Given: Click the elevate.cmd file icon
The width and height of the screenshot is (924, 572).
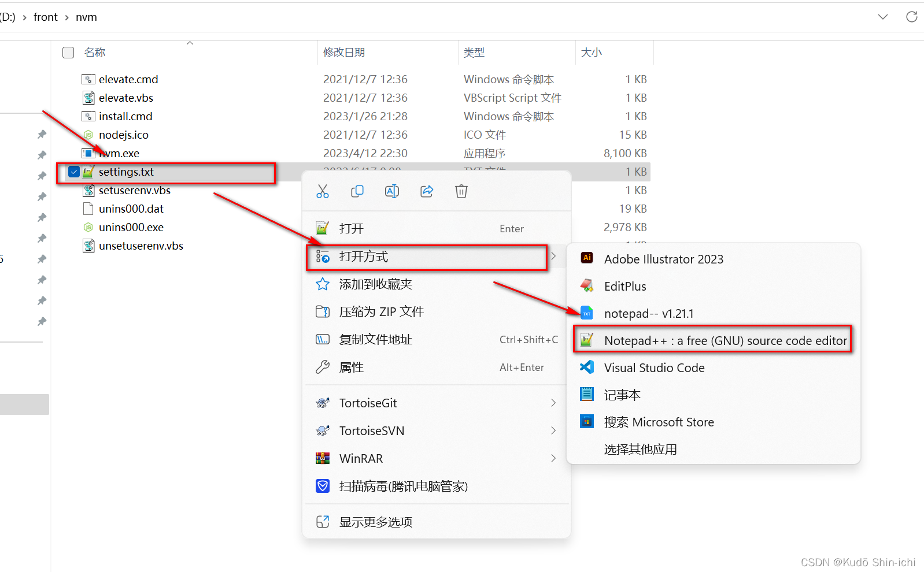Looking at the screenshot, I should (x=88, y=79).
